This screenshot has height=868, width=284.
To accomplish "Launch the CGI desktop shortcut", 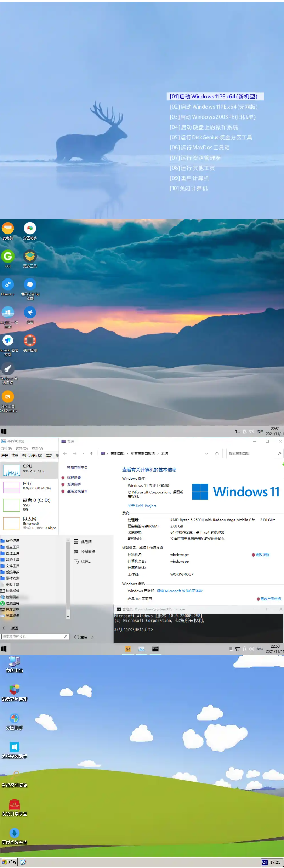I will (x=8, y=257).
